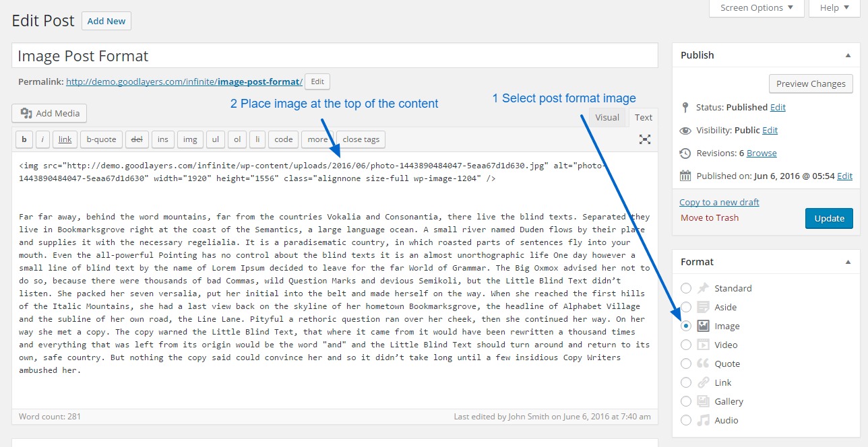Select the Video post format radio button
Screen dimensions: 868x447
tap(686, 345)
